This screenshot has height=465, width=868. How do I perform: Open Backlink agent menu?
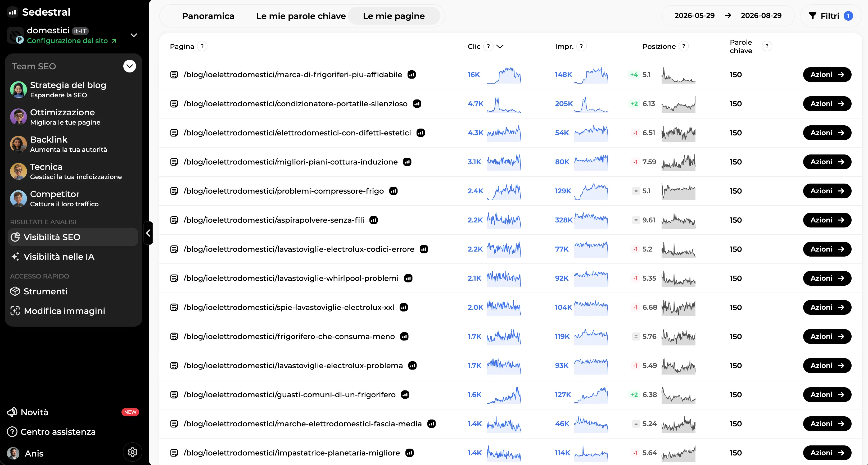pyautogui.click(x=73, y=144)
